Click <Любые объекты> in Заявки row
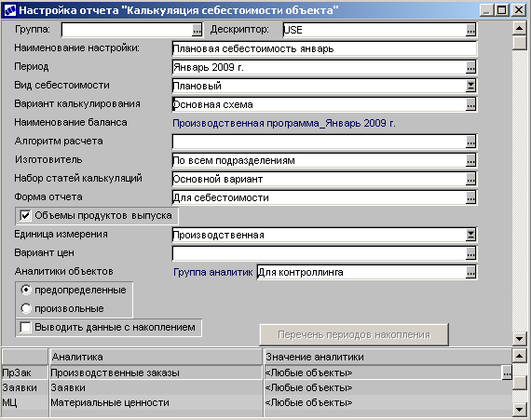The width and height of the screenshot is (531, 420). (x=388, y=387)
